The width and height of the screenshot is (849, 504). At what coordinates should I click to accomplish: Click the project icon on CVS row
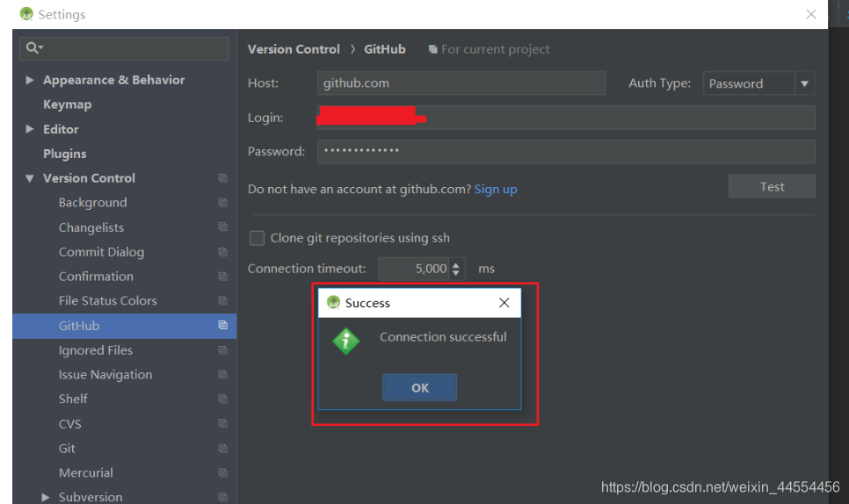[222, 423]
